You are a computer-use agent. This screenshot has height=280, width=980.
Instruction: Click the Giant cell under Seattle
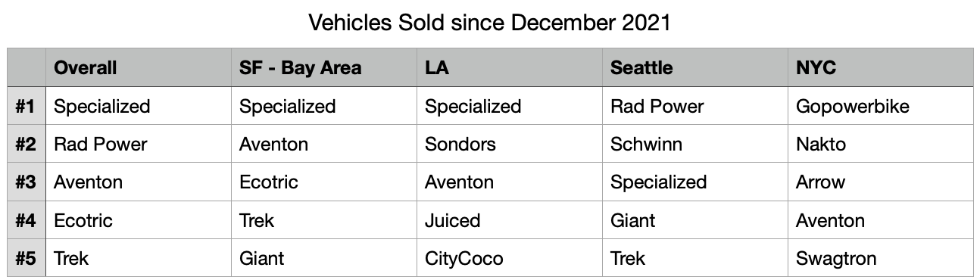click(x=695, y=220)
